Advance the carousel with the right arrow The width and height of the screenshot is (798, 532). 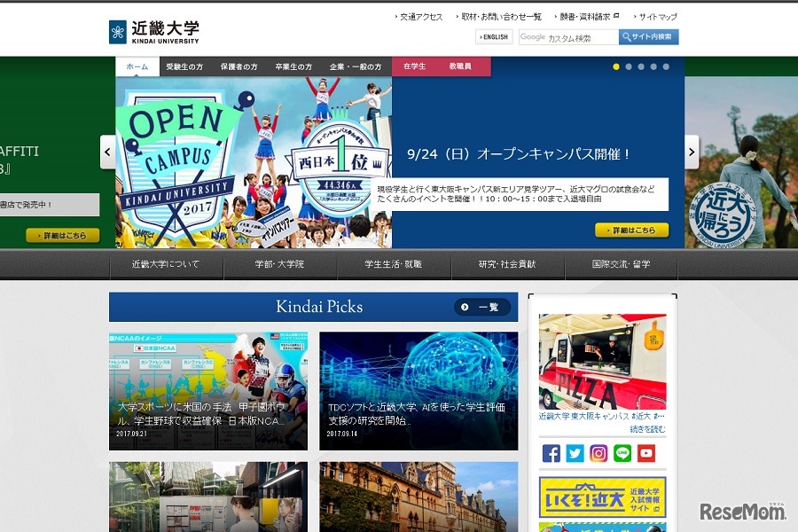(x=692, y=152)
